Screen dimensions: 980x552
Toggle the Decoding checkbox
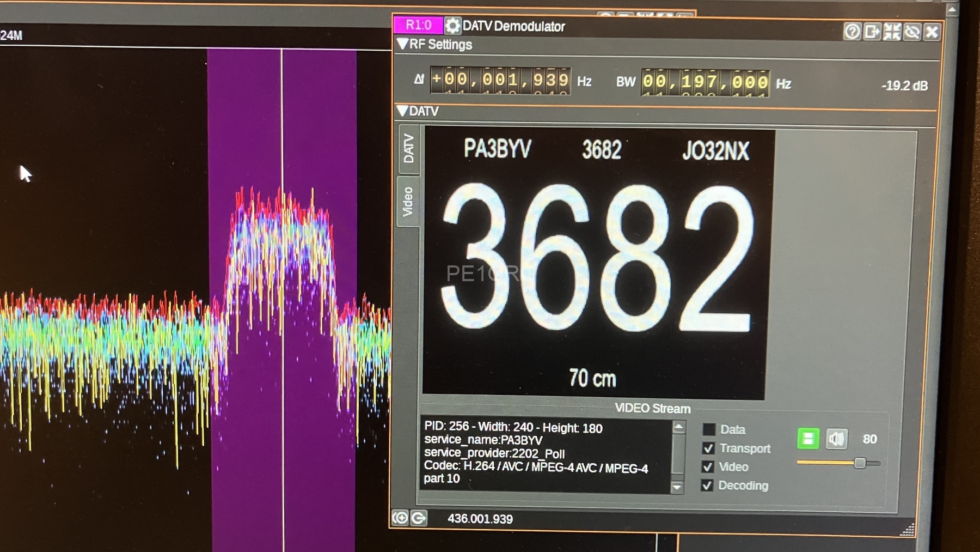tap(707, 486)
